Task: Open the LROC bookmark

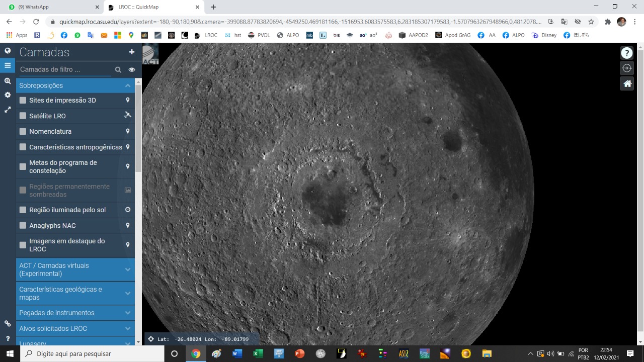Action: [x=206, y=35]
